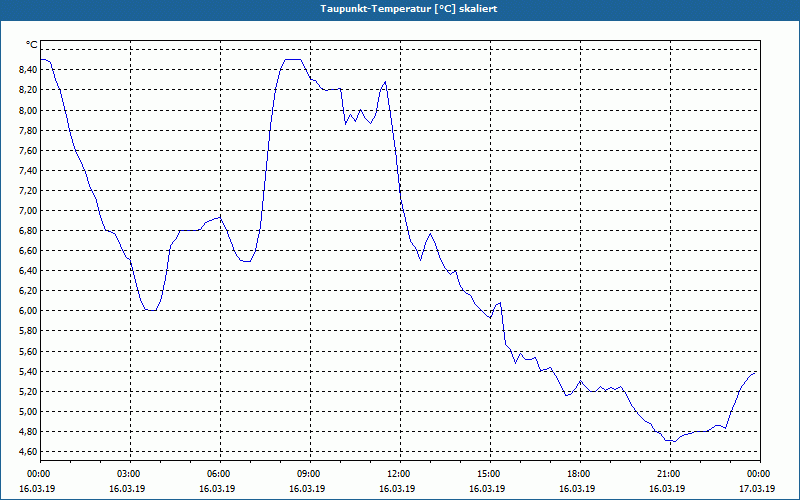Click the 06:00 time label

tap(220, 474)
